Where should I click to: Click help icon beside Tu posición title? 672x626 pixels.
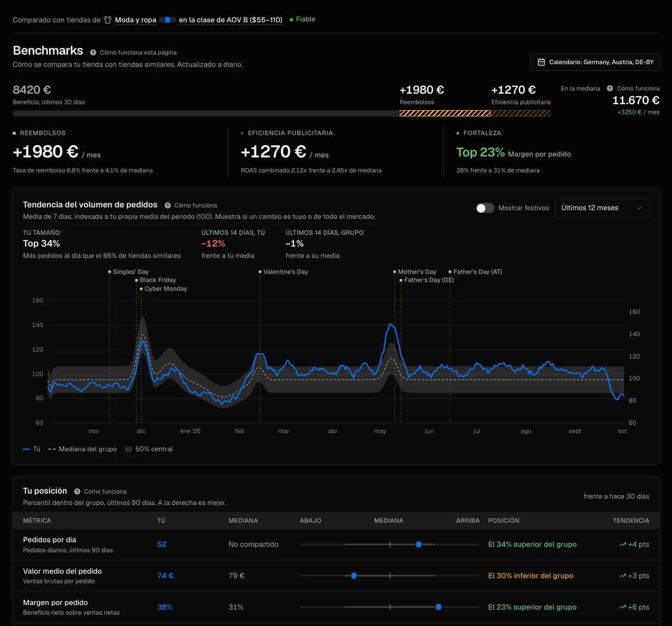click(77, 492)
